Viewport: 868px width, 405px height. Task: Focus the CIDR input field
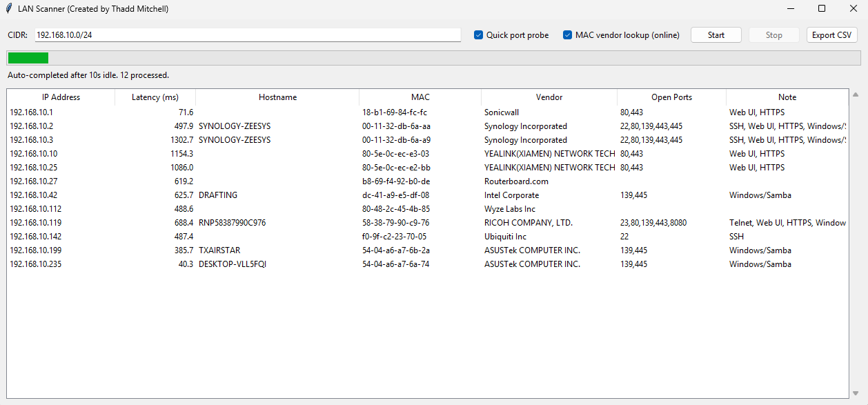pos(248,34)
